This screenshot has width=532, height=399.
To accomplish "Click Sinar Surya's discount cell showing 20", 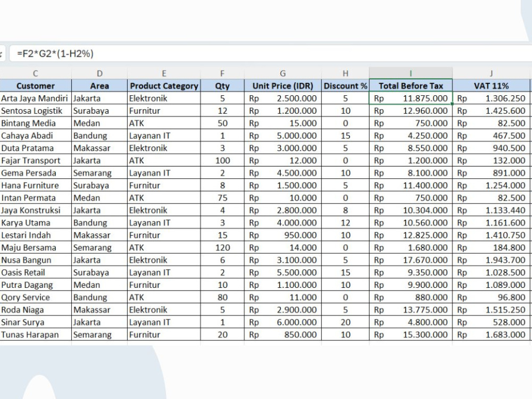I will point(345,322).
